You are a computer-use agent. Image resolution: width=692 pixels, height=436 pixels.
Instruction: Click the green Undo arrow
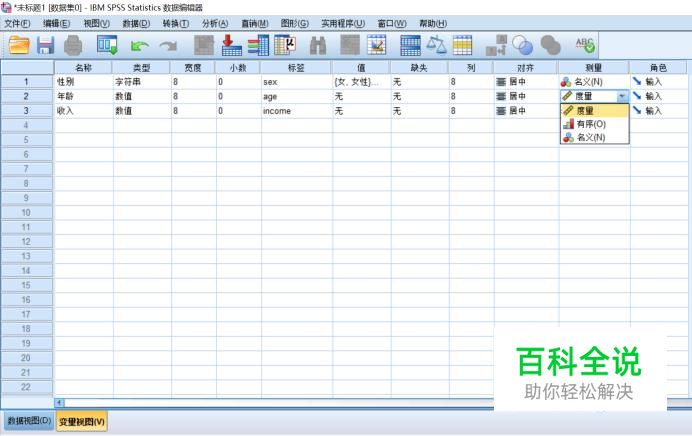[x=139, y=45]
